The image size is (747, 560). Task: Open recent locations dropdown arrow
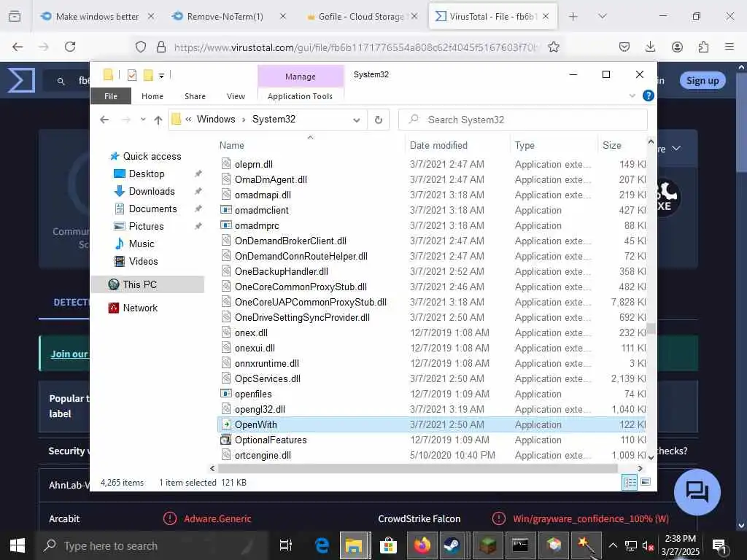[x=143, y=120]
